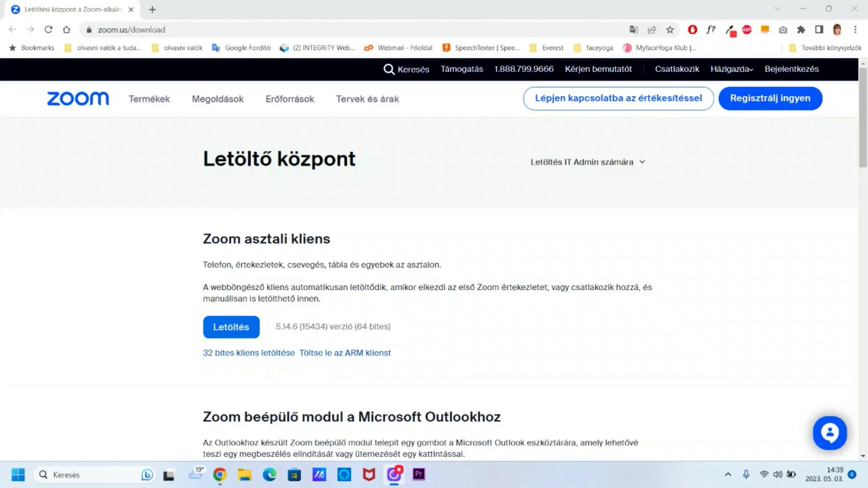Open the Zoom chat assistant bubble
This screenshot has width=868, height=488.
click(830, 433)
